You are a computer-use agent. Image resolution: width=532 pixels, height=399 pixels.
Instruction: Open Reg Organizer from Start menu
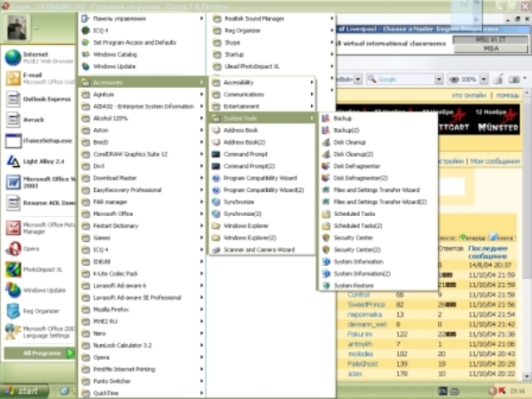click(x=39, y=311)
